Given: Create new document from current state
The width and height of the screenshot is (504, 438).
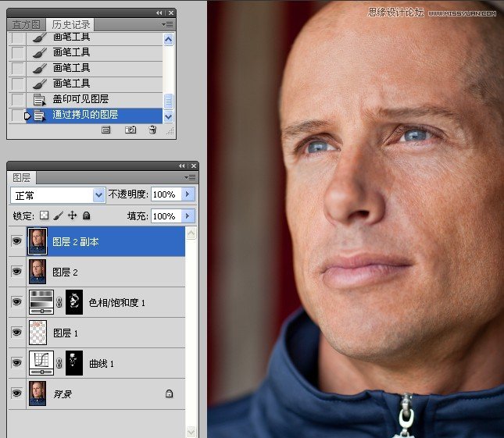Looking at the screenshot, I should [x=105, y=130].
